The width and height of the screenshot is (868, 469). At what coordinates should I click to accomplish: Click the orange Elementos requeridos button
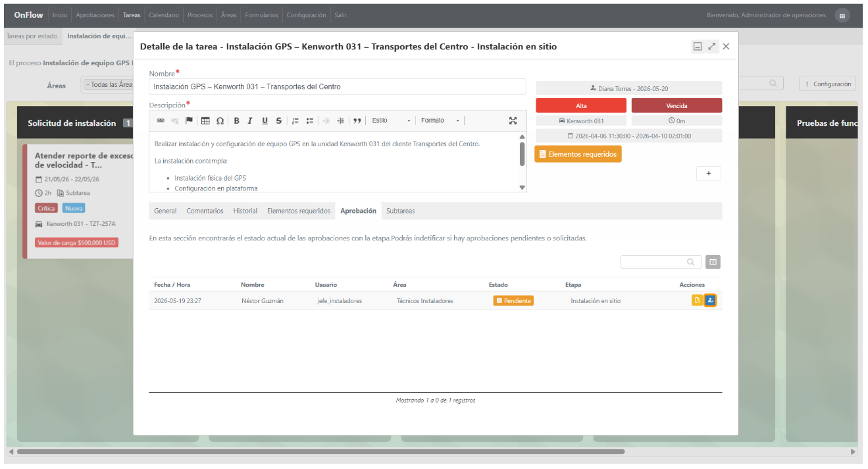578,154
